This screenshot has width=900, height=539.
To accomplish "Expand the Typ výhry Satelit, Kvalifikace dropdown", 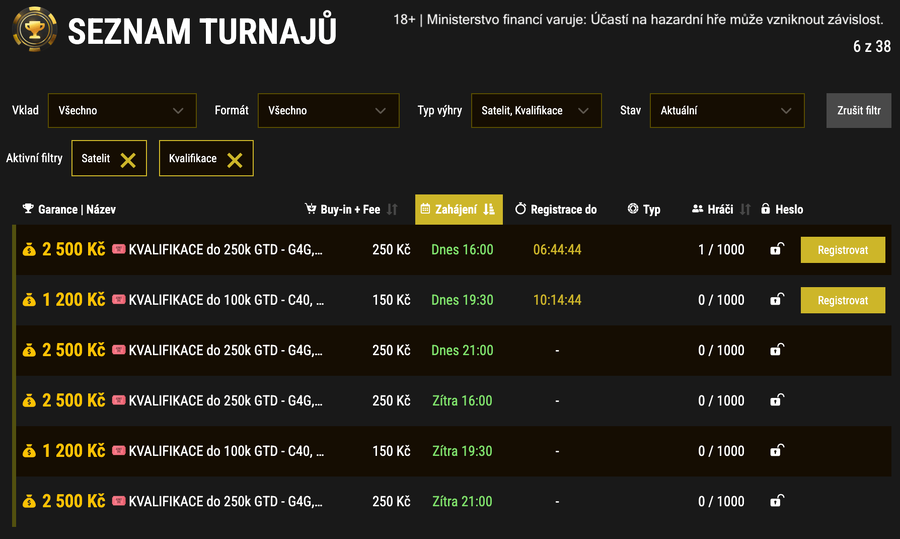I will point(536,110).
